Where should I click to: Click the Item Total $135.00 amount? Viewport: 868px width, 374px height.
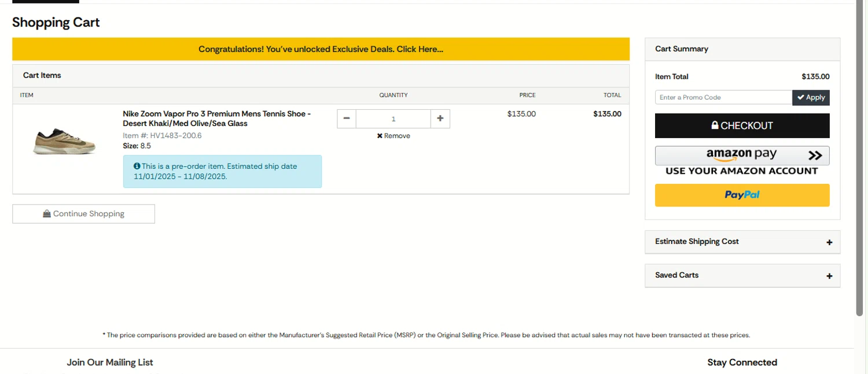(815, 76)
